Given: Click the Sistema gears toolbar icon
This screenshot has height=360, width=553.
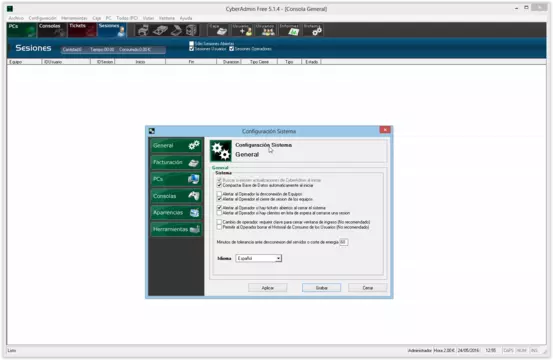Looking at the screenshot, I should tap(313, 30).
